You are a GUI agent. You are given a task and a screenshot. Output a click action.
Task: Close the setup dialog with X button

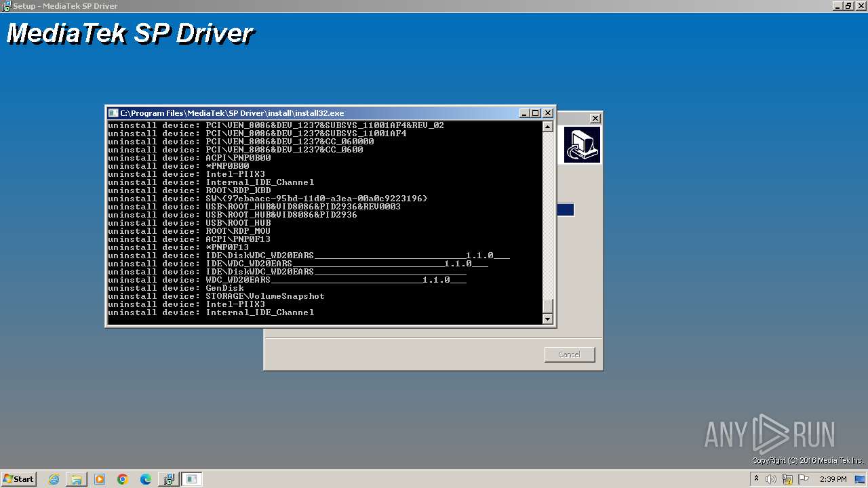tap(595, 118)
